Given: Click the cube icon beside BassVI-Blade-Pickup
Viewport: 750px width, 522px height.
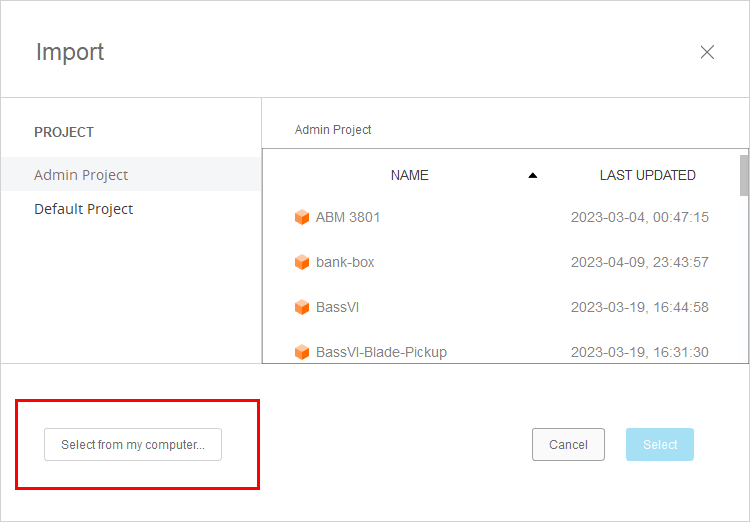Looking at the screenshot, I should (x=302, y=352).
